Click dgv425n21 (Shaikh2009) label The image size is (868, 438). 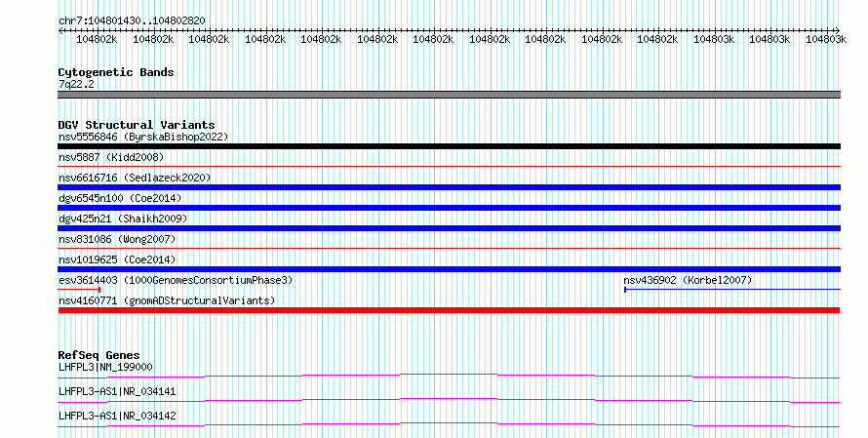[x=123, y=219]
